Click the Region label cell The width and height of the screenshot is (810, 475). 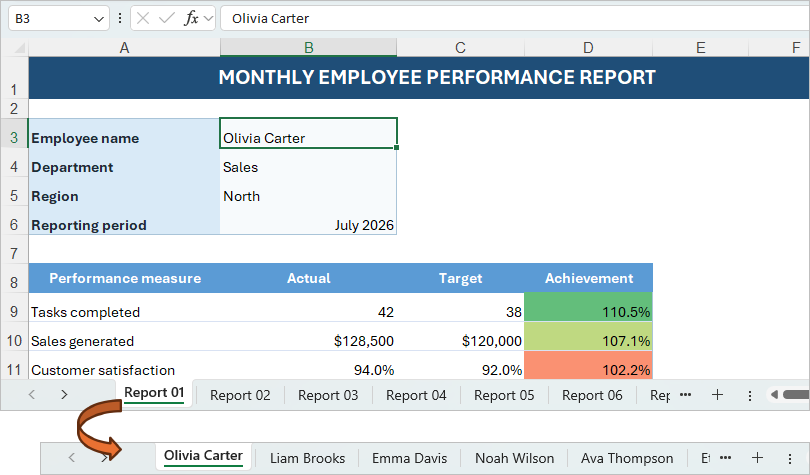(x=124, y=191)
